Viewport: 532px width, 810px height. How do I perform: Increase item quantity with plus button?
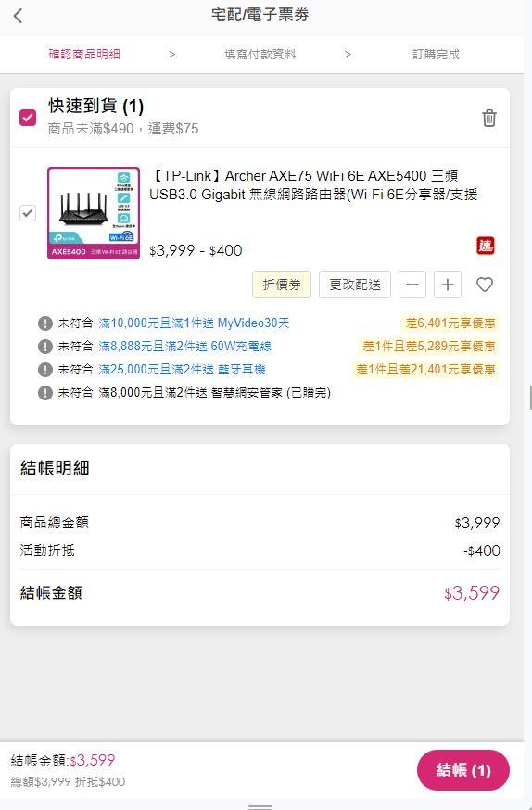[448, 285]
